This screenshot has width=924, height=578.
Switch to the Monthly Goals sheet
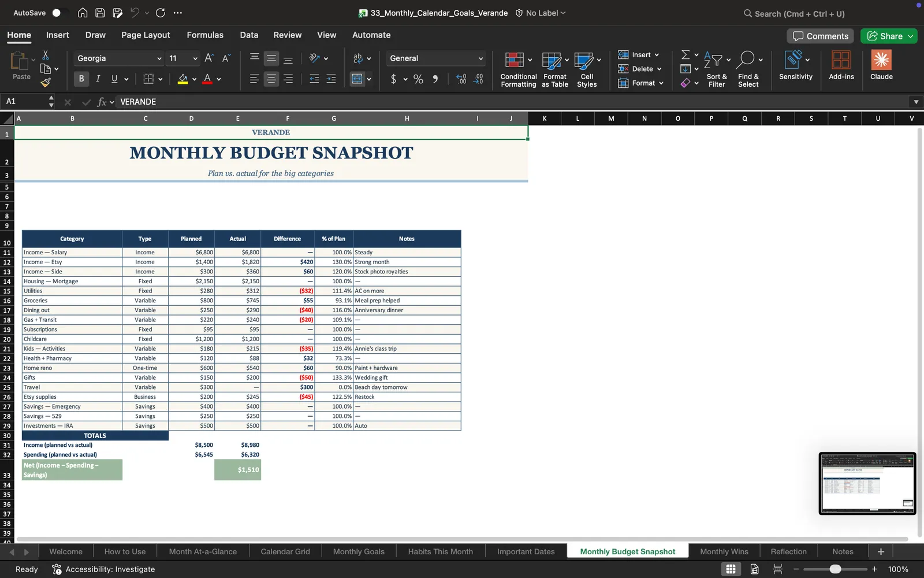359,551
